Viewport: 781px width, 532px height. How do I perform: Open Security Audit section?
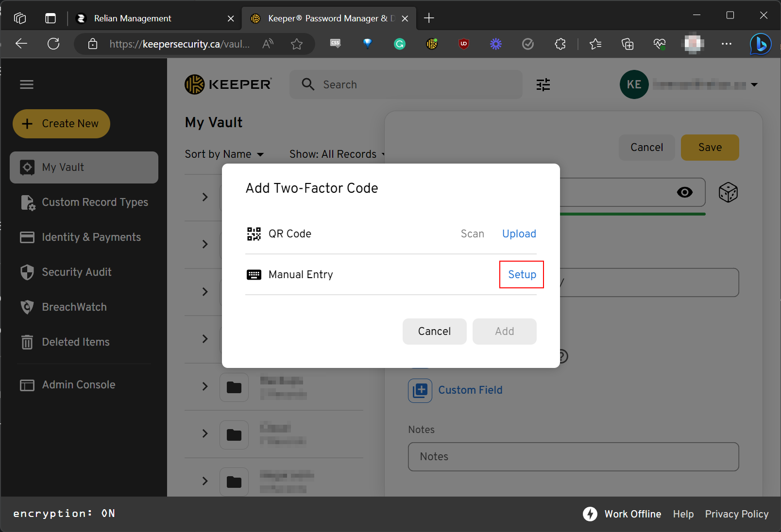click(x=66, y=272)
